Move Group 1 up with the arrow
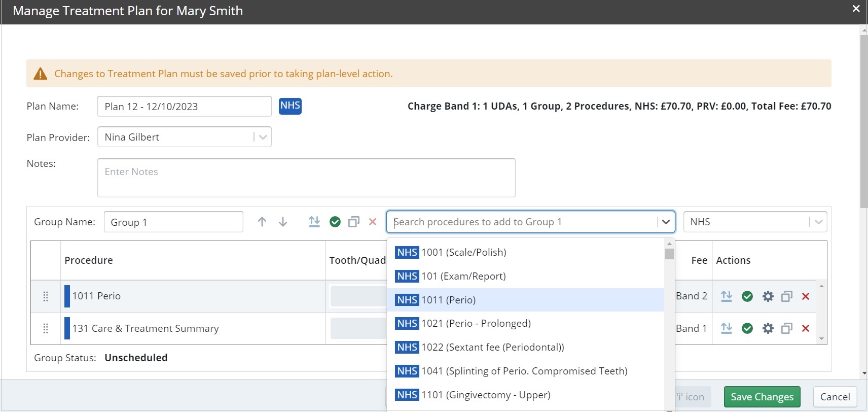868x412 pixels. (262, 222)
